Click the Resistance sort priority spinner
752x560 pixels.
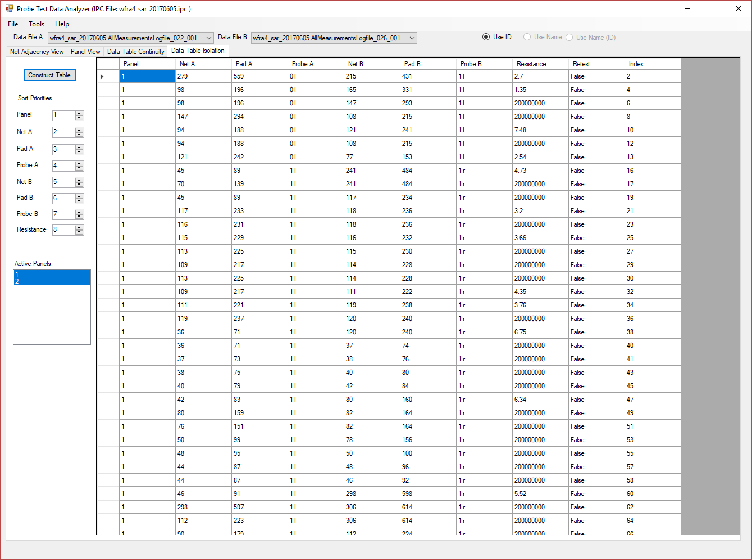79,230
